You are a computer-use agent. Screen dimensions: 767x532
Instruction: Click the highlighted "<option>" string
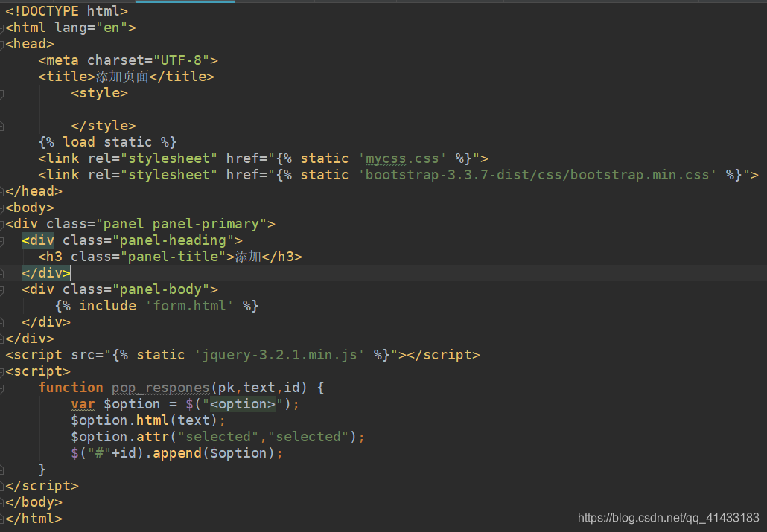coord(243,404)
